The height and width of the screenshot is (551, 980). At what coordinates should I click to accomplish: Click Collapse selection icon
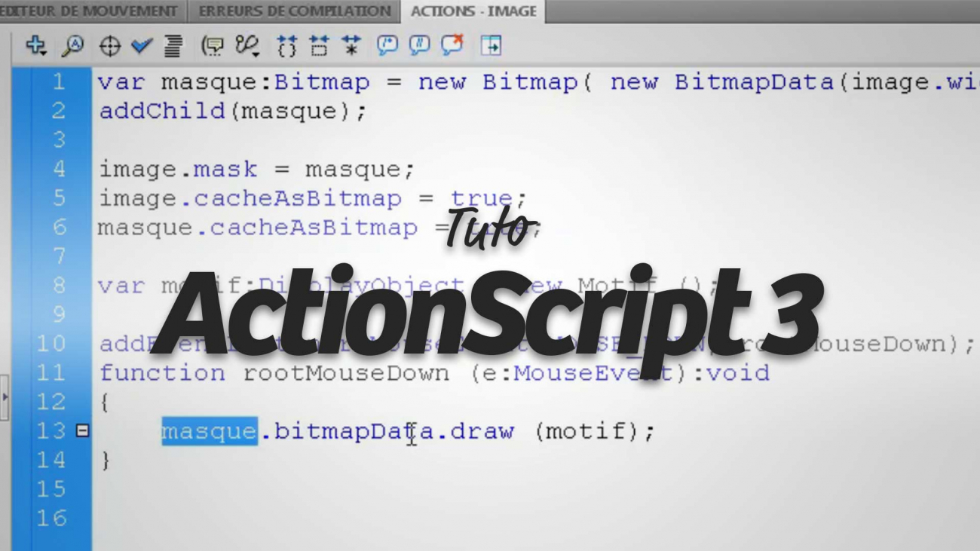[x=318, y=47]
